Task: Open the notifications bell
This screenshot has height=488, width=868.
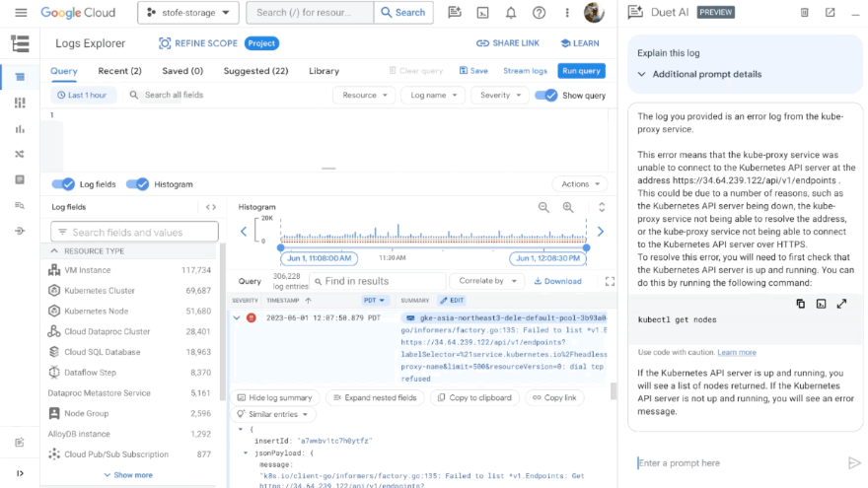Action: [510, 12]
